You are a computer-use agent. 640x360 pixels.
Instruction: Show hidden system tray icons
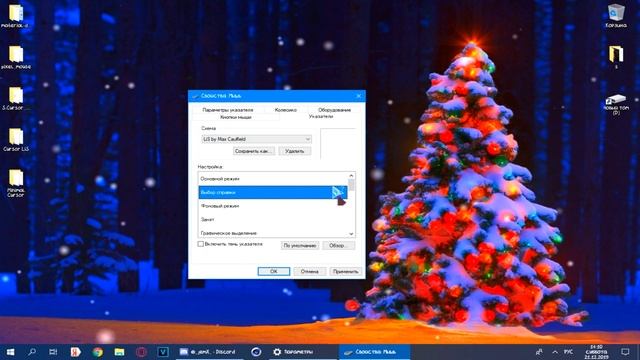coord(555,351)
